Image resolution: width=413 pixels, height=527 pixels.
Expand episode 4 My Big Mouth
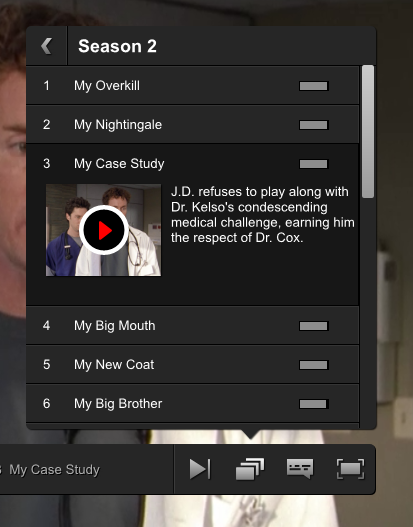tap(193, 326)
